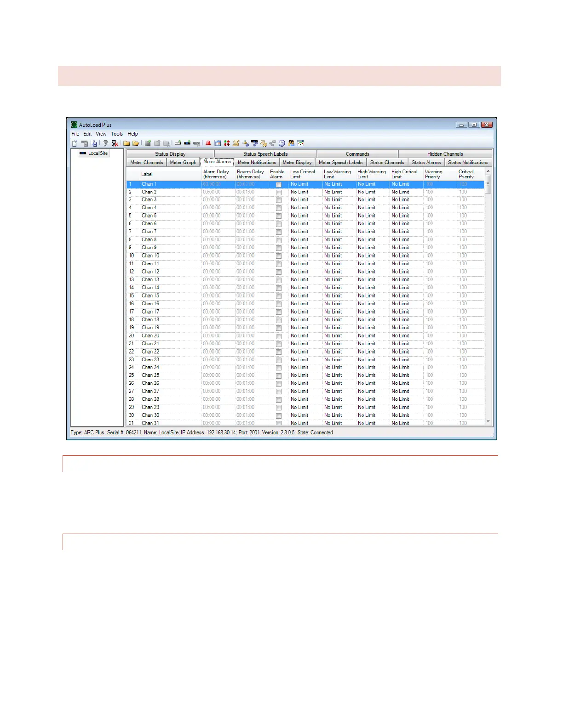
Task: Check Enable Alarm on the Chan 8 row
Action: [278, 240]
